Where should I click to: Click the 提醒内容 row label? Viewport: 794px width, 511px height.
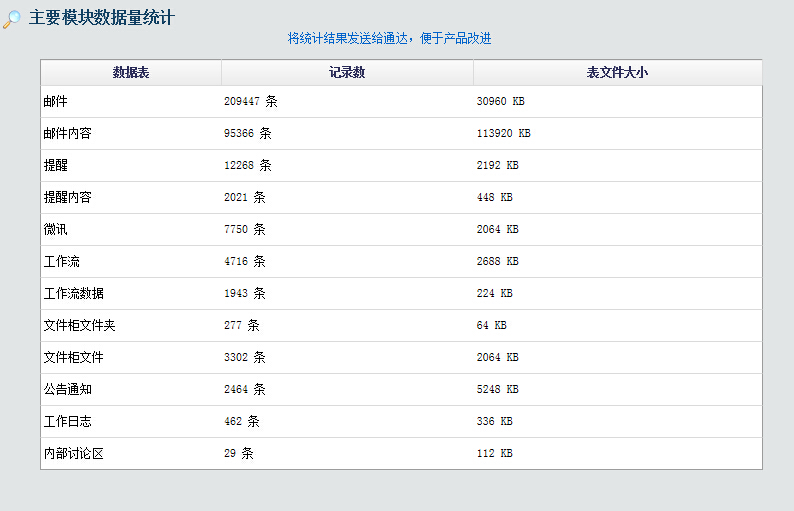tap(68, 198)
